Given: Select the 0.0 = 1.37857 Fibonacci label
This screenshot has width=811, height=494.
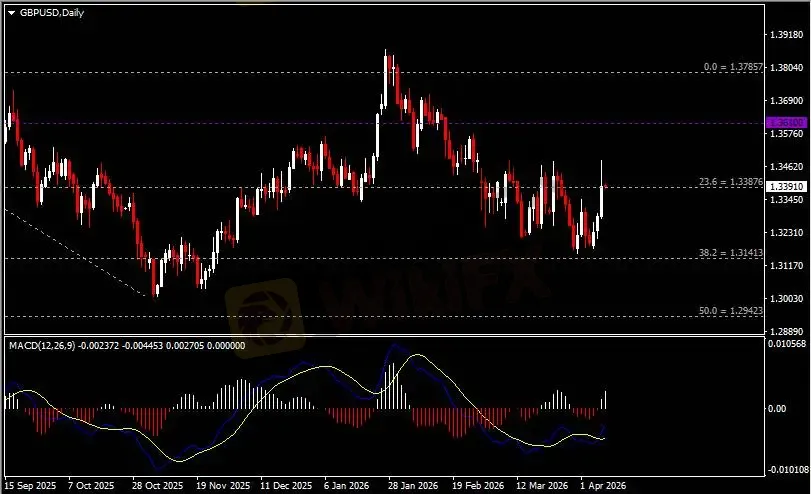Looking at the screenshot, I should [733, 67].
